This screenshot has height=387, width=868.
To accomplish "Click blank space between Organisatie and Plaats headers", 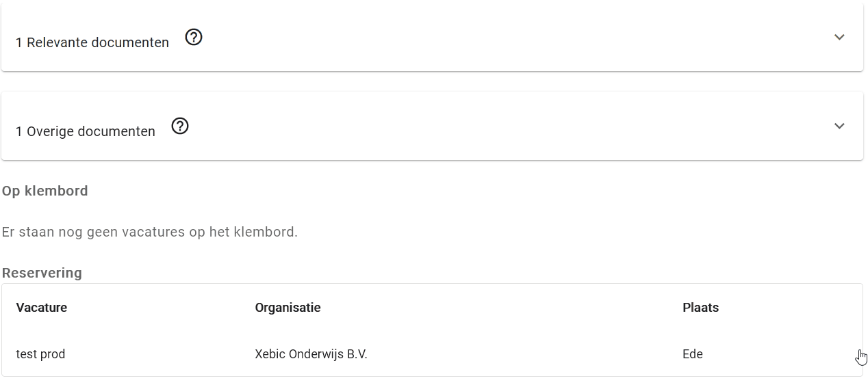I will 500,308.
